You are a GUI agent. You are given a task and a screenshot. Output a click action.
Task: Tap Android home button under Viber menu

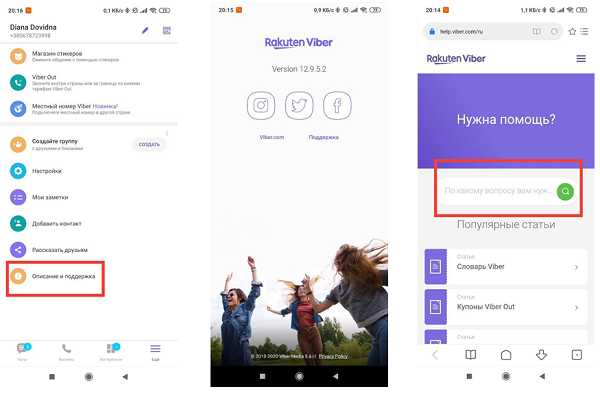[x=89, y=377]
